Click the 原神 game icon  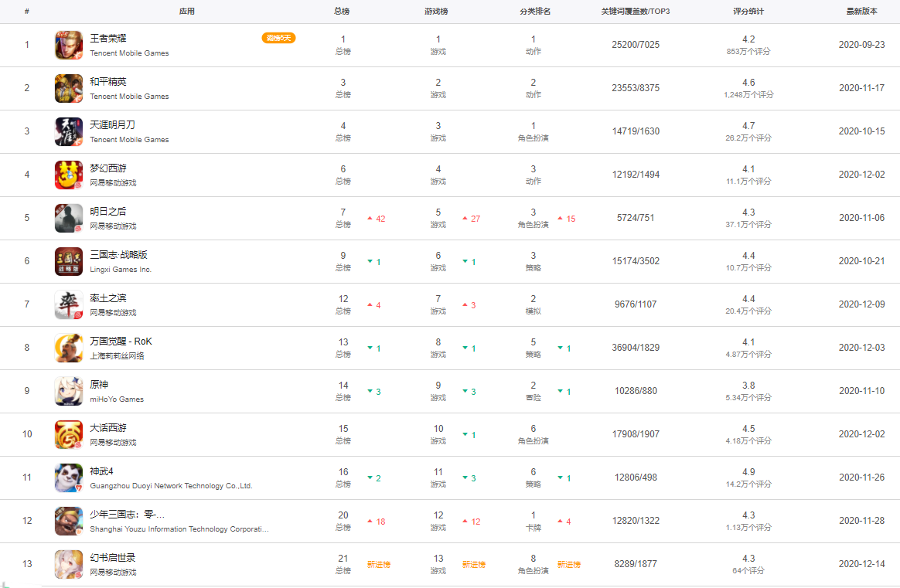click(69, 391)
